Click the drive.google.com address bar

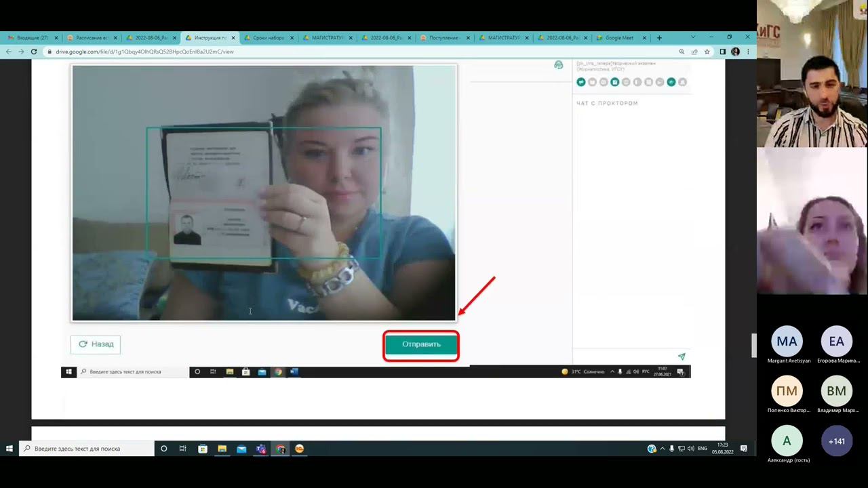(x=359, y=52)
